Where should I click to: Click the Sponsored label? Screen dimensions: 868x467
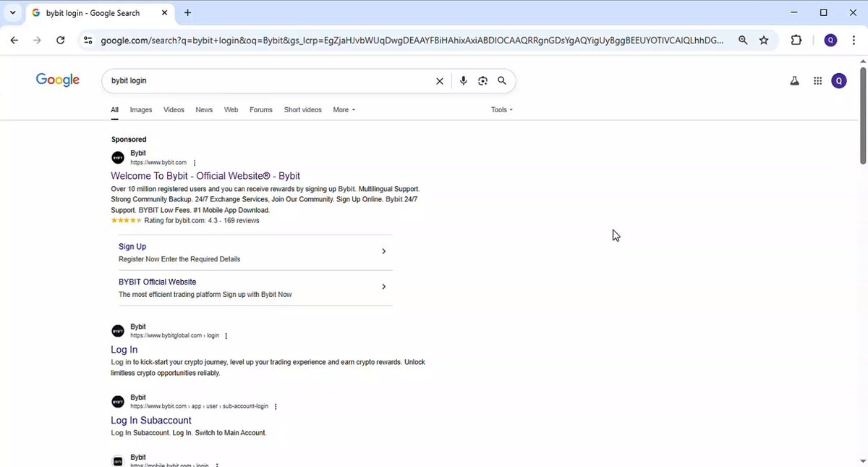point(129,139)
